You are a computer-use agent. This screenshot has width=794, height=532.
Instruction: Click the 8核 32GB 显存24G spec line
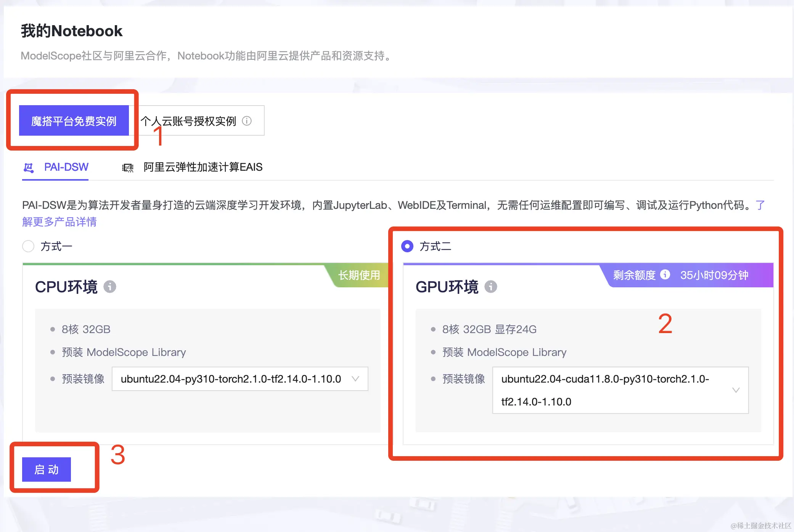pos(489,329)
